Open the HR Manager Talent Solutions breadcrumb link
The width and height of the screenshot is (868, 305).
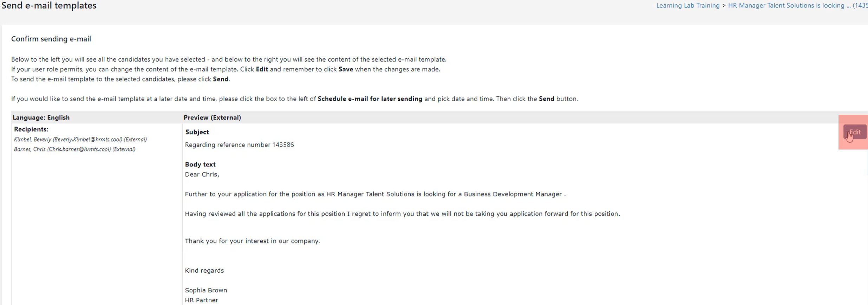(x=798, y=6)
